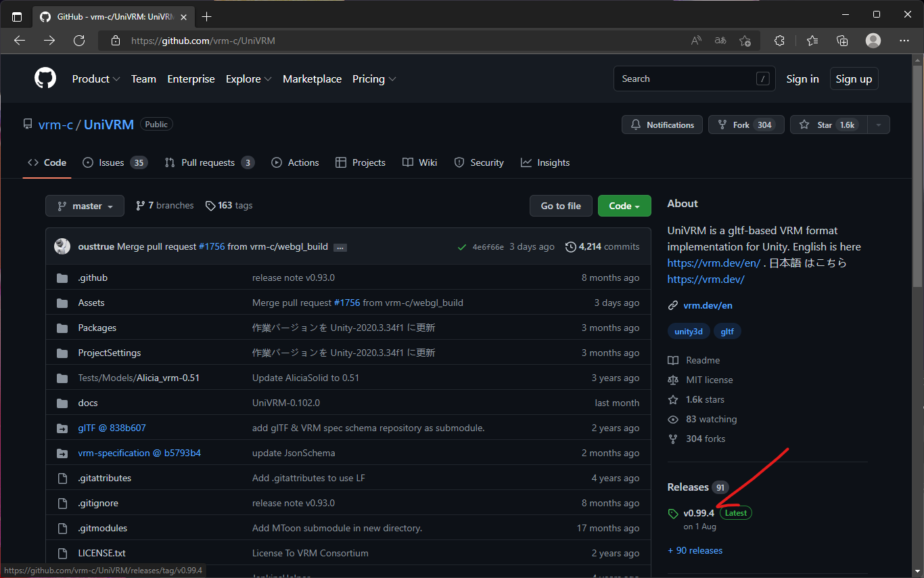The height and width of the screenshot is (578, 924).
Task: Click Sign in link
Action: click(x=802, y=79)
